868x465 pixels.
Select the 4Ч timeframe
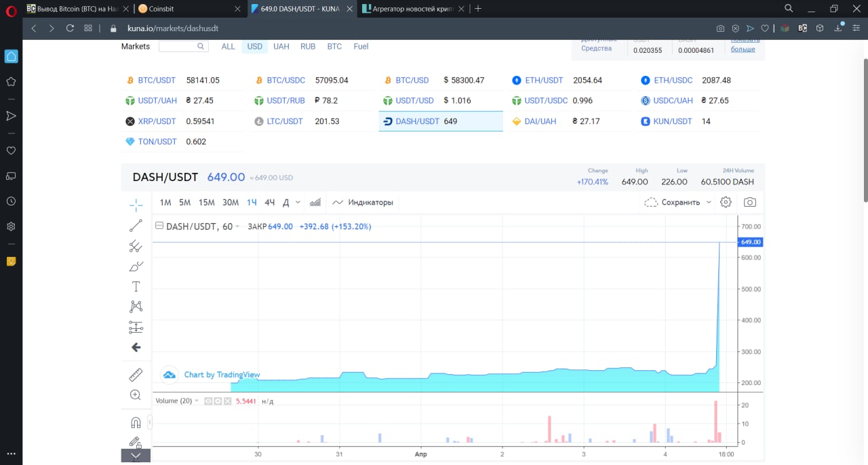[x=270, y=202]
